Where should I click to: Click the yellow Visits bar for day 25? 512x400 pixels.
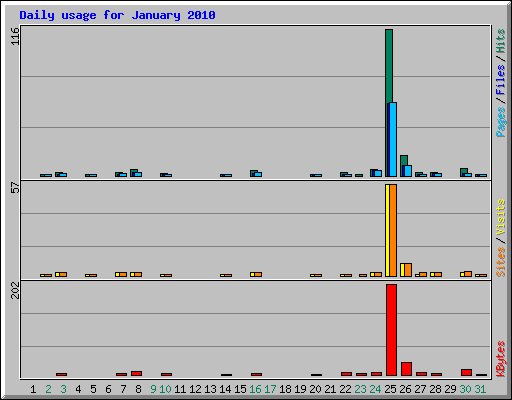[x=387, y=230]
